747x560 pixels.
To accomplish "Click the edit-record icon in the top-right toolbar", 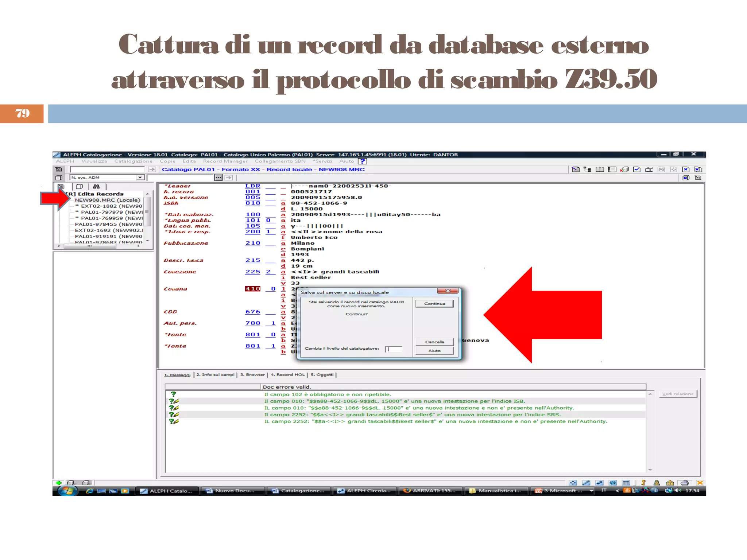I will 576,169.
